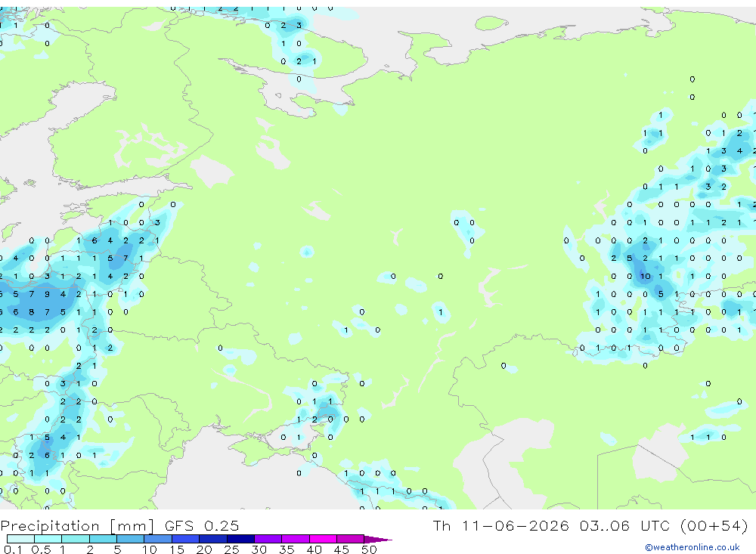Choose the 20–25 mm dark blue swatch
Viewport: 756px width, 554px height.
click(x=212, y=539)
